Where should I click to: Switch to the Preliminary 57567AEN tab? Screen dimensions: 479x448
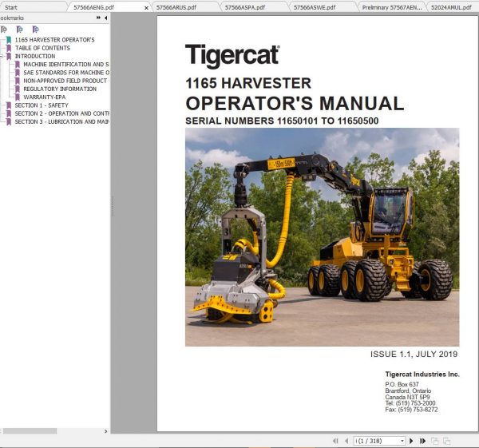click(392, 7)
